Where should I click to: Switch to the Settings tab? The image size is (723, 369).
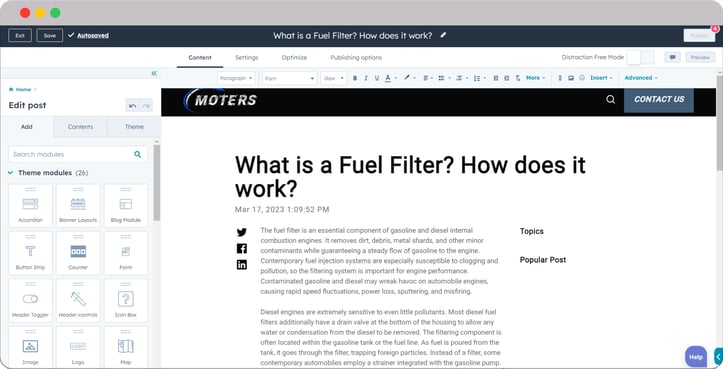coord(247,58)
